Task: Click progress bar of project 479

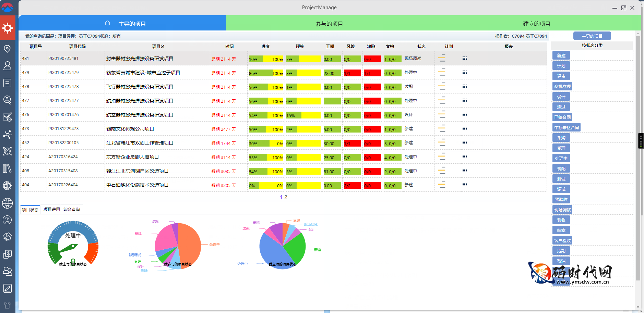Action: coord(266,73)
